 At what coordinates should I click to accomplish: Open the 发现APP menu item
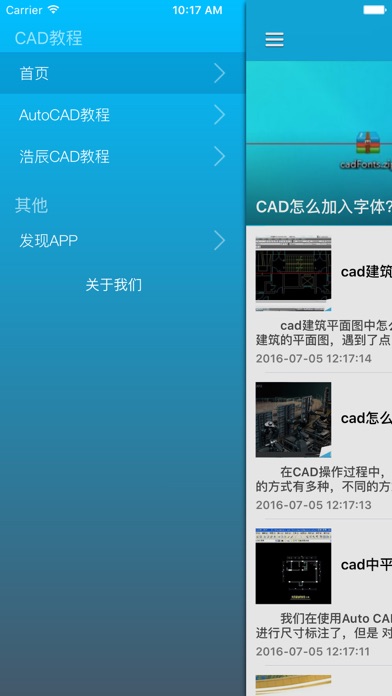[x=123, y=241]
